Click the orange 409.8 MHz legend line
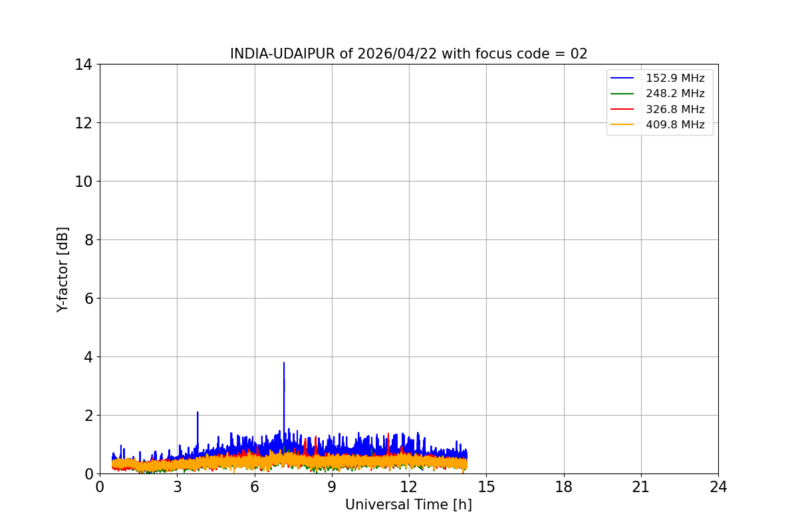Image resolution: width=798 pixels, height=532 pixels. coord(622,124)
